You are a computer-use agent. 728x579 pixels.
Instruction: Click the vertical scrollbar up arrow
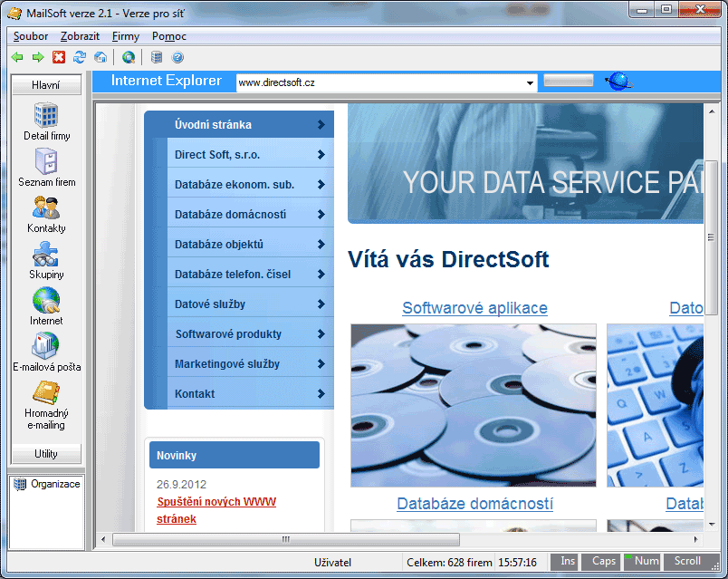click(x=712, y=111)
